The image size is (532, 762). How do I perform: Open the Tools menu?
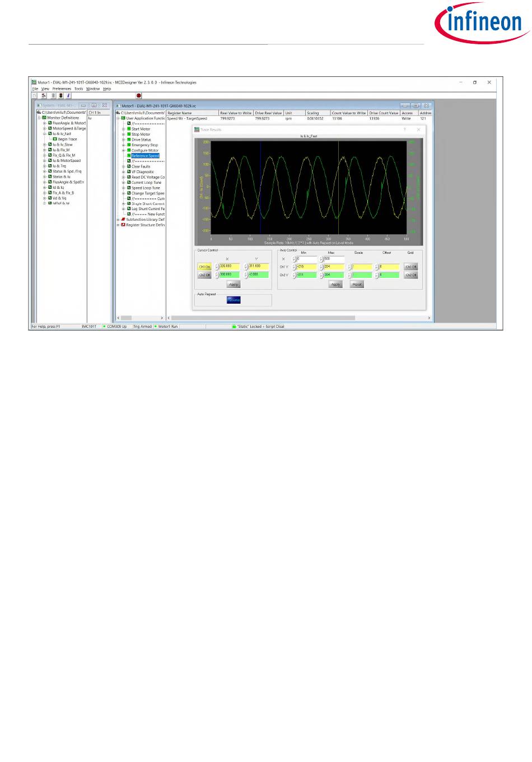[x=79, y=89]
